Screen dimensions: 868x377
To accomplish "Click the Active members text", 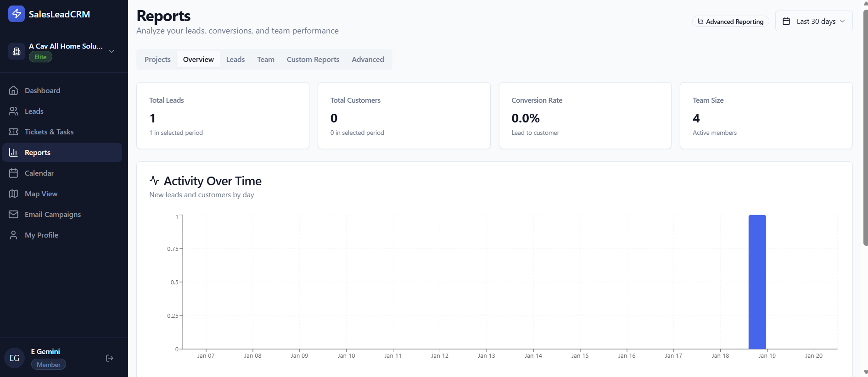I will (715, 133).
